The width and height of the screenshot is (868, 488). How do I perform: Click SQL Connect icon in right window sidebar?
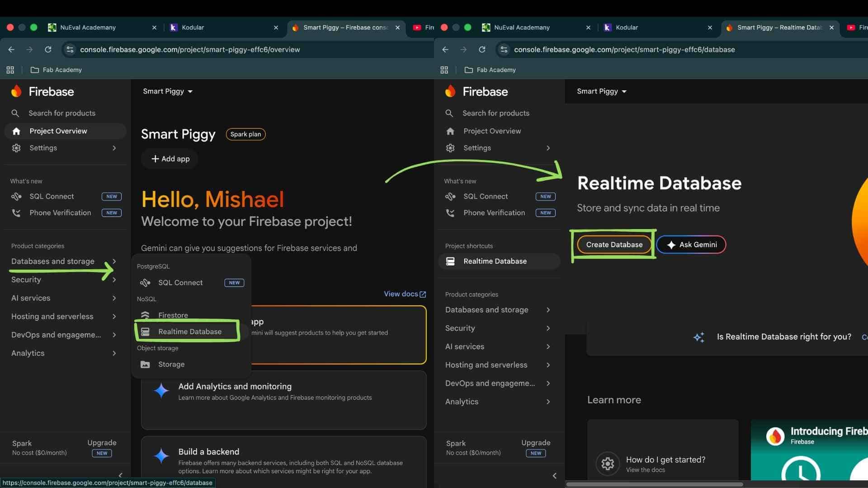click(x=450, y=197)
